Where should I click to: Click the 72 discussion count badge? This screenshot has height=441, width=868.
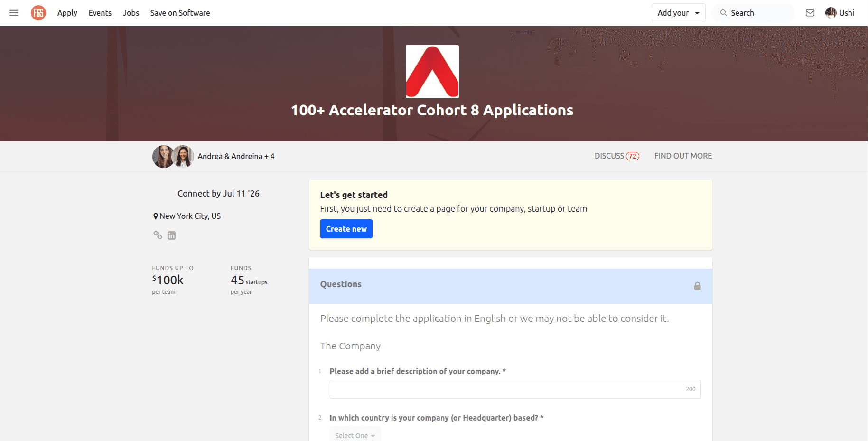[x=633, y=156]
